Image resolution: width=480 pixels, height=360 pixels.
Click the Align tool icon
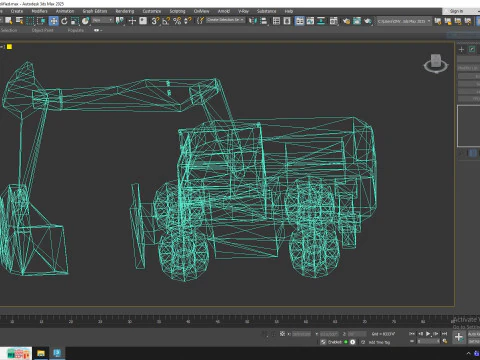click(264, 21)
